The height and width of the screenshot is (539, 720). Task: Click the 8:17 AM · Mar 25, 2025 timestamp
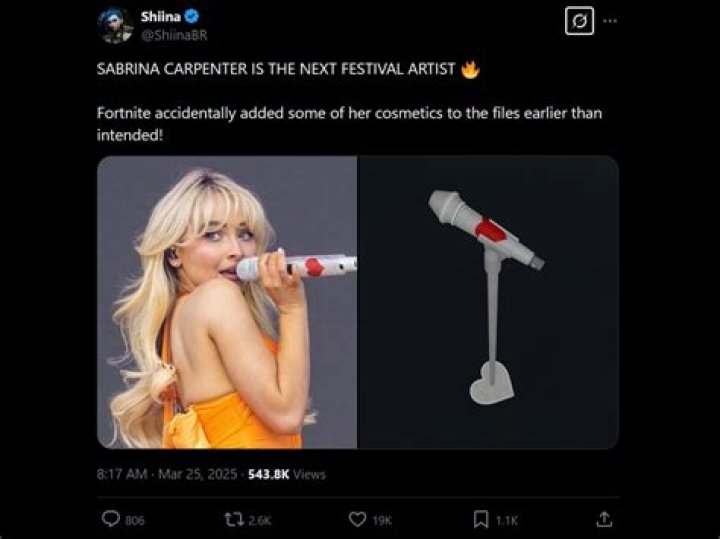(163, 474)
